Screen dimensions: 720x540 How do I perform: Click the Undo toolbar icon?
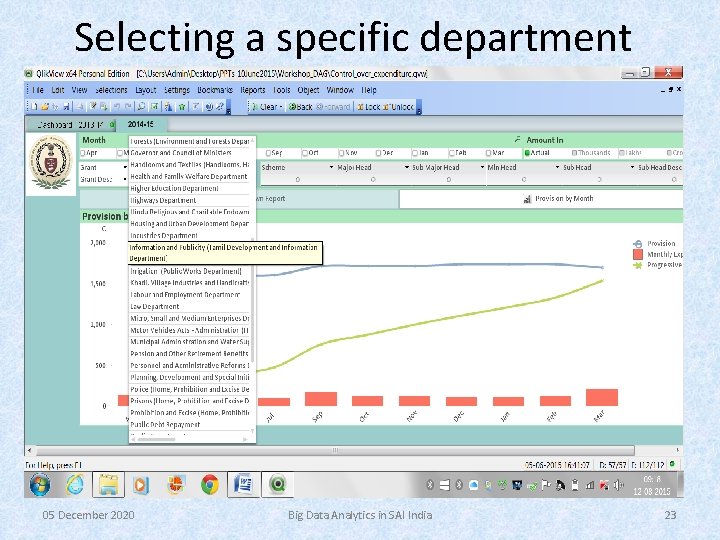(x=117, y=107)
